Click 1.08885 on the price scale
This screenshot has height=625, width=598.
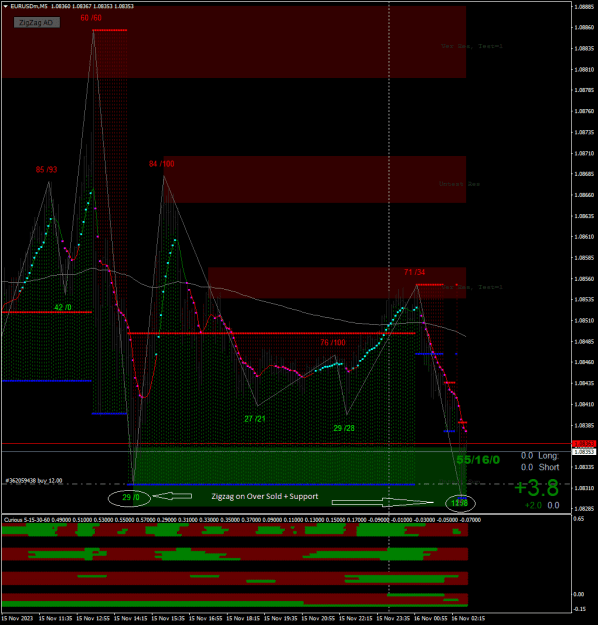584,6
